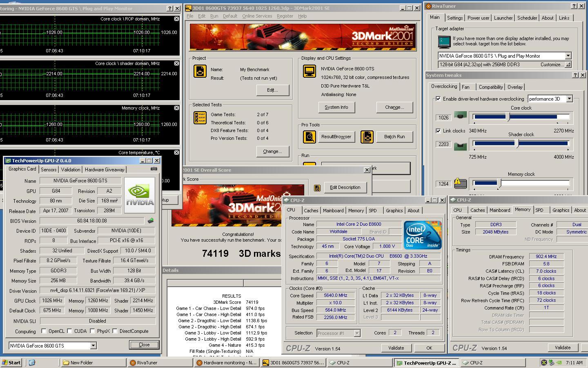Open GPU-Z graphics card selection dropdown

[93, 346]
